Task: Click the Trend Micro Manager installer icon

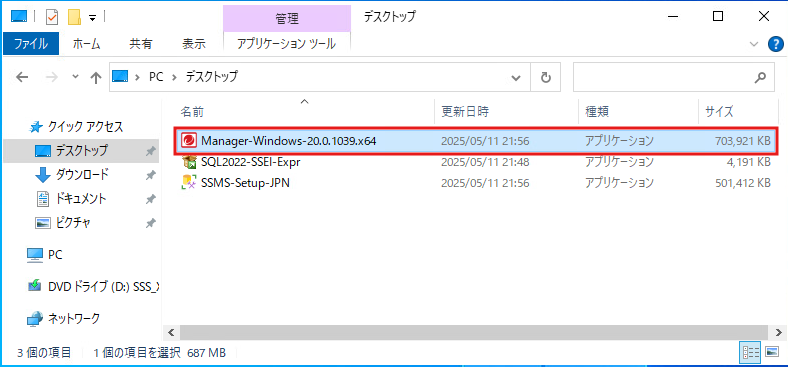Action: [189, 141]
